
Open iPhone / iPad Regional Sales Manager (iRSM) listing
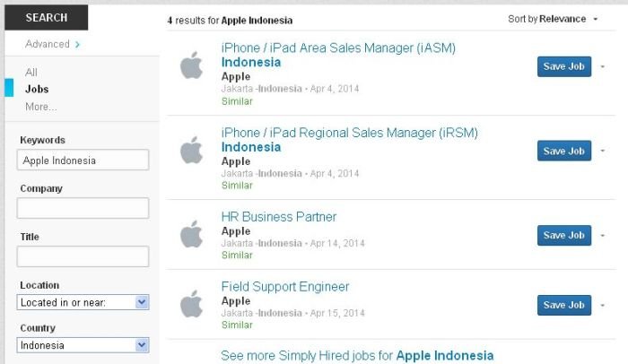tap(349, 140)
